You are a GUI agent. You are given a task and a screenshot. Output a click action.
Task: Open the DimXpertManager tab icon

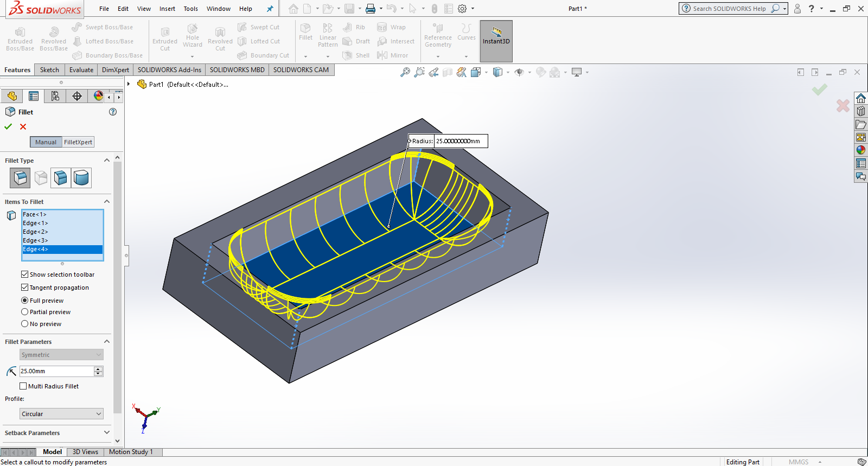point(77,96)
